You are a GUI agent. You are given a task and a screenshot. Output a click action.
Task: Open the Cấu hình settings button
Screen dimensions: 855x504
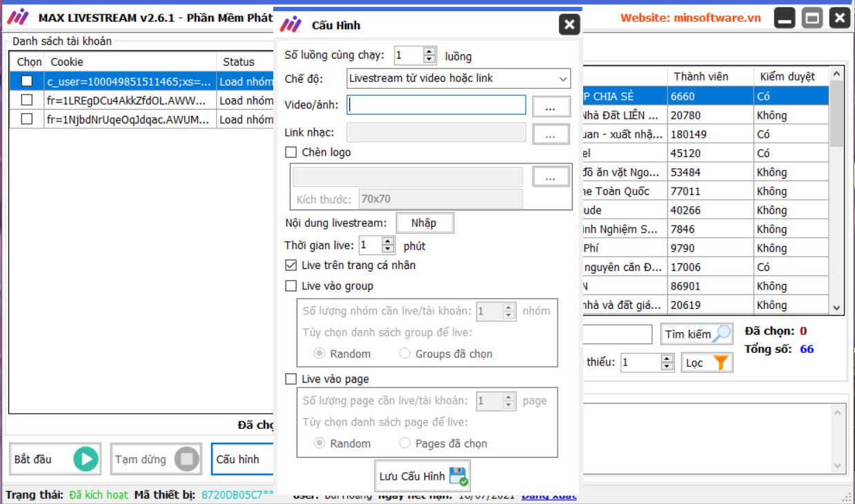(x=242, y=459)
